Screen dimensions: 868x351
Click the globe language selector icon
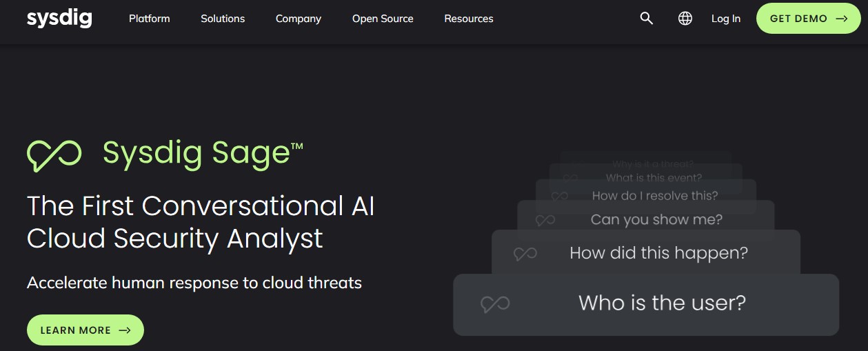click(685, 19)
